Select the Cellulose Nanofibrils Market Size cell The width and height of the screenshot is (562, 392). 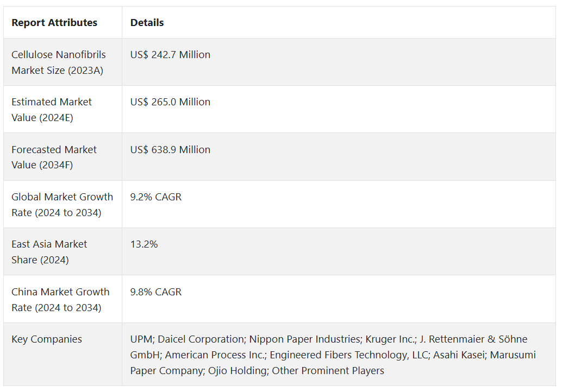(x=59, y=62)
